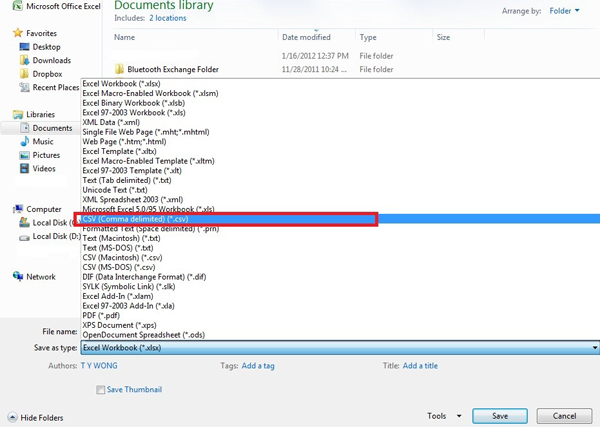
Task: Click the Hide Folders label
Action: pos(42,417)
